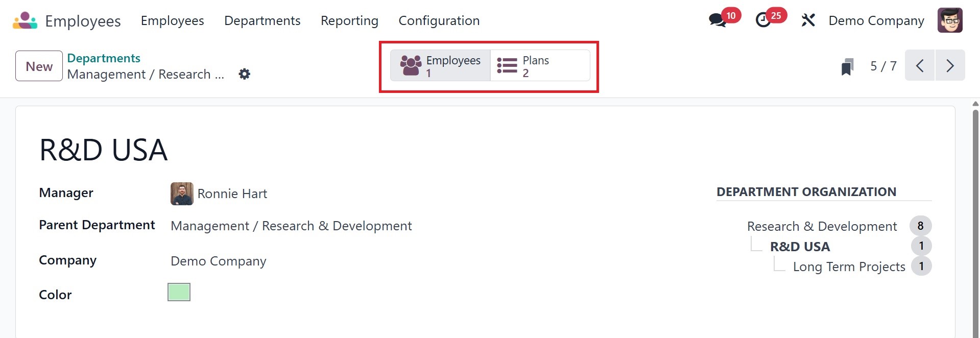This screenshot has width=980, height=338.
Task: Open the user avatar menu
Action: (x=950, y=20)
